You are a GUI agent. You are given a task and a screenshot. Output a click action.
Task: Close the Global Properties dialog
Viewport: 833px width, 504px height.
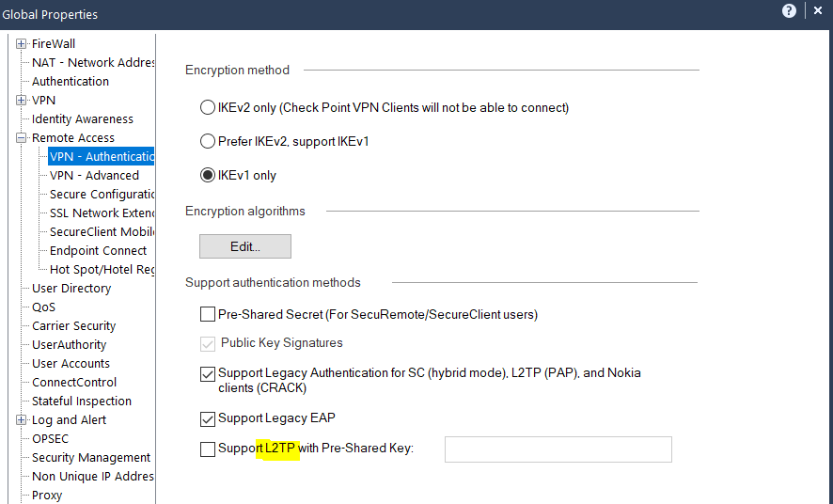tap(818, 10)
